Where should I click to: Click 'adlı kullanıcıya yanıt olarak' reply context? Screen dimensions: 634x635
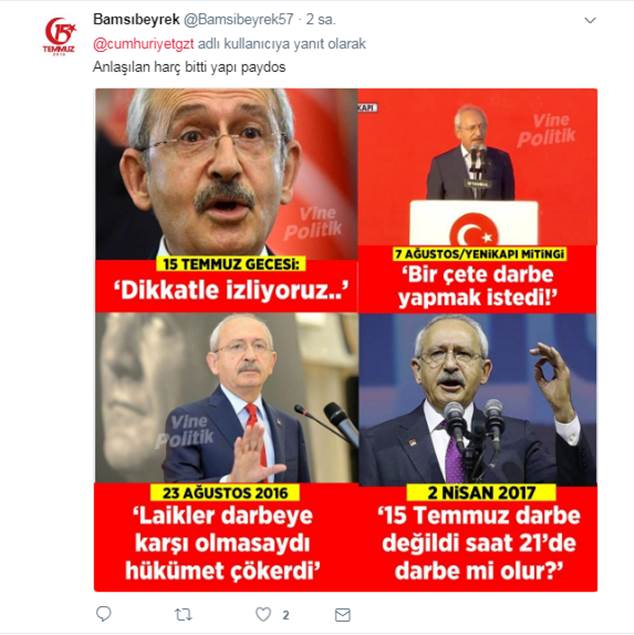click(282, 43)
